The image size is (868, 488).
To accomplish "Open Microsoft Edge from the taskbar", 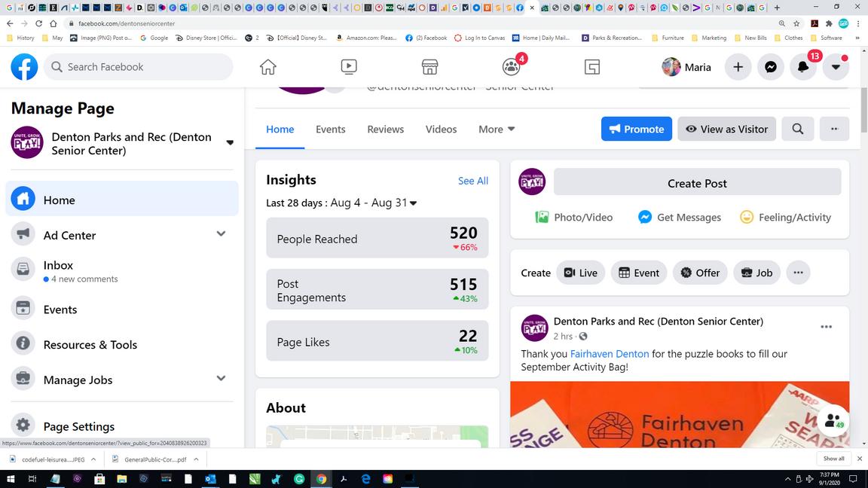I will coord(365,479).
